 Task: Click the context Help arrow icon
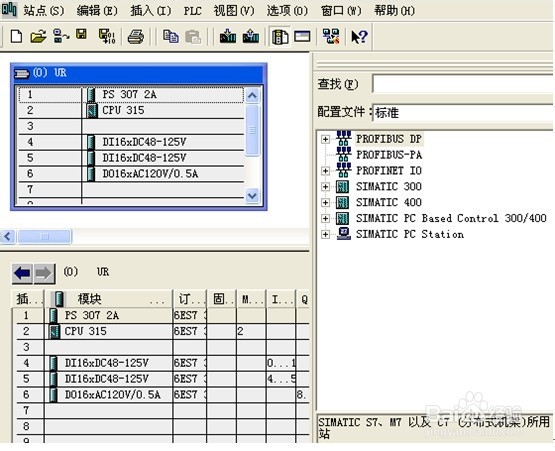pos(359,36)
